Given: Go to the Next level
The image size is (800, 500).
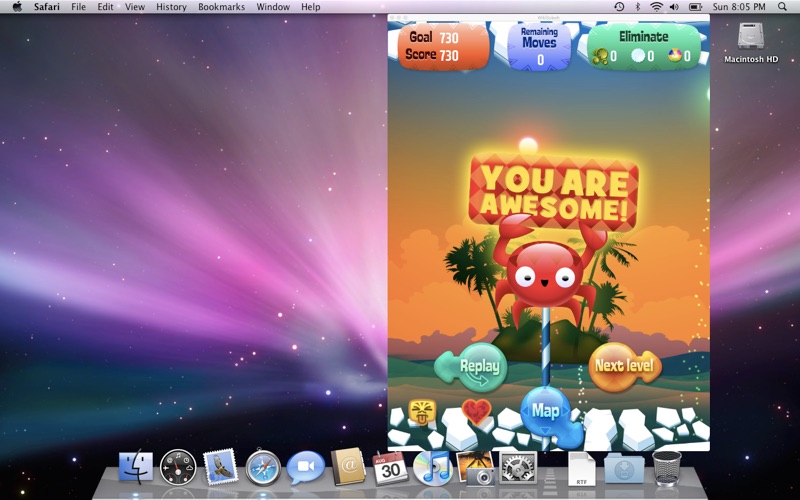Looking at the screenshot, I should [x=625, y=366].
